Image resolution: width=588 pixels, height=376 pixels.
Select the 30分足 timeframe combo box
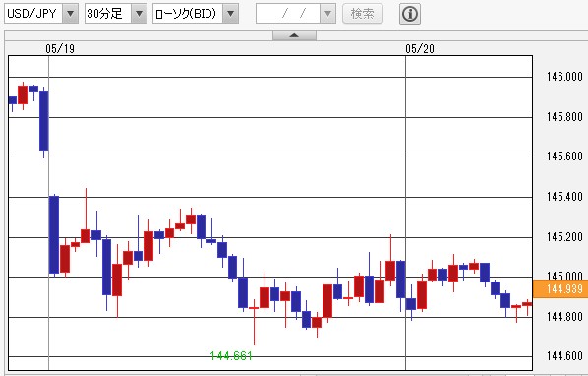click(116, 14)
